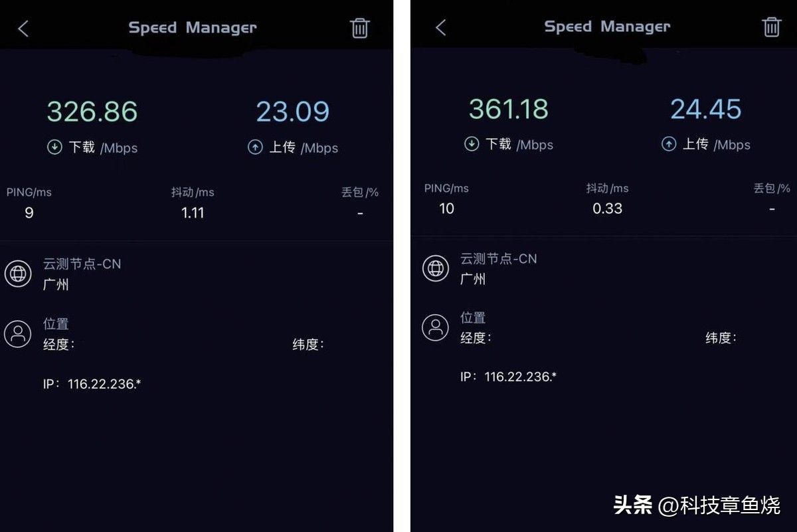This screenshot has width=797, height=532.
Task: Click upload arrow icon under 24.45
Action: click(x=669, y=144)
